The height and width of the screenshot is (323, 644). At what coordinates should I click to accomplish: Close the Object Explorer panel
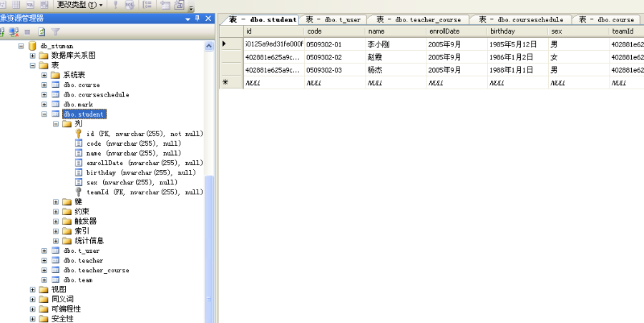(208, 19)
